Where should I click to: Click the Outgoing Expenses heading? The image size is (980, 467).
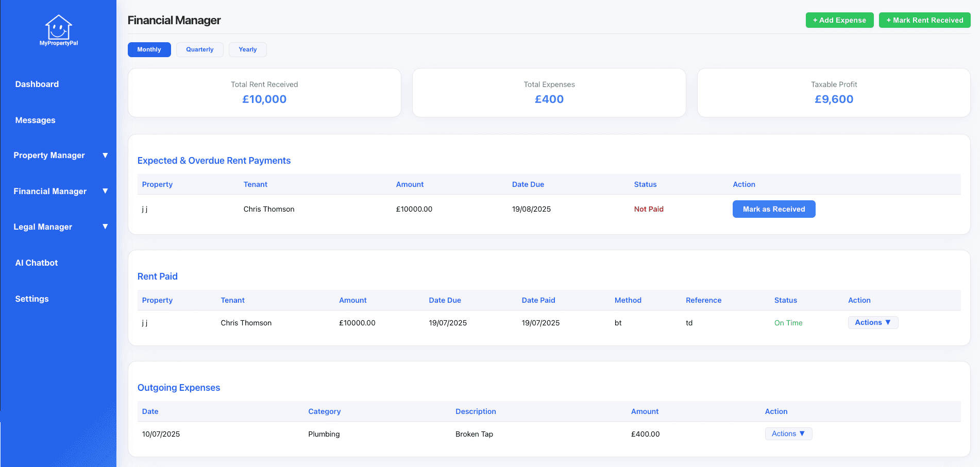tap(179, 388)
